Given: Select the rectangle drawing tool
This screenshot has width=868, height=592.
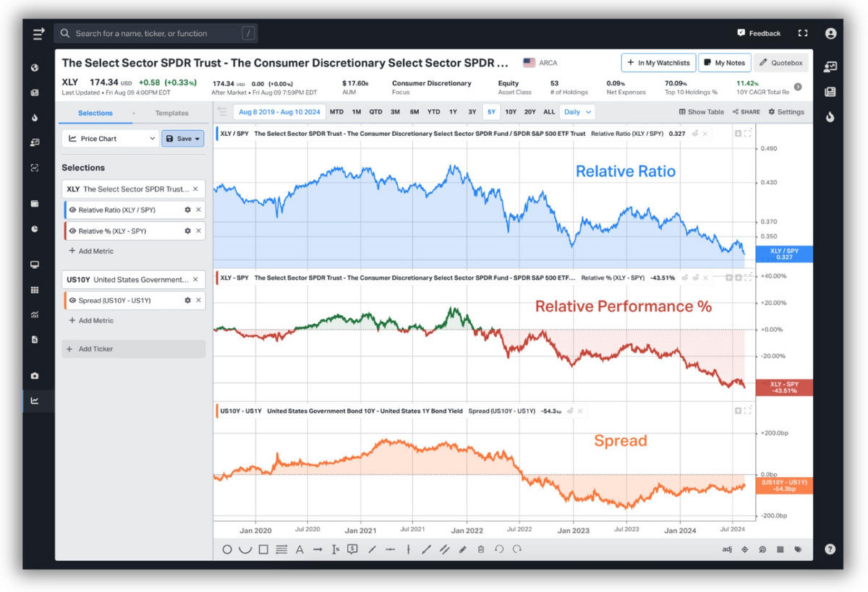Looking at the screenshot, I should [264, 549].
